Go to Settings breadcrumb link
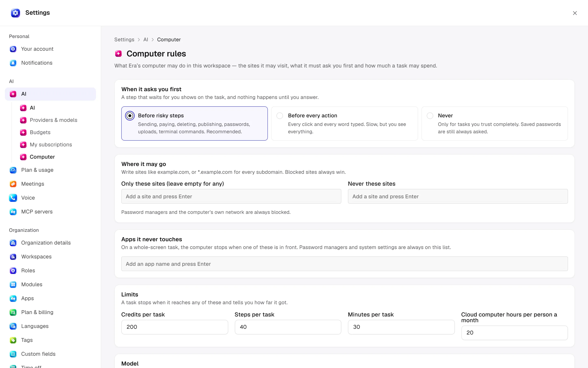 pyautogui.click(x=124, y=39)
